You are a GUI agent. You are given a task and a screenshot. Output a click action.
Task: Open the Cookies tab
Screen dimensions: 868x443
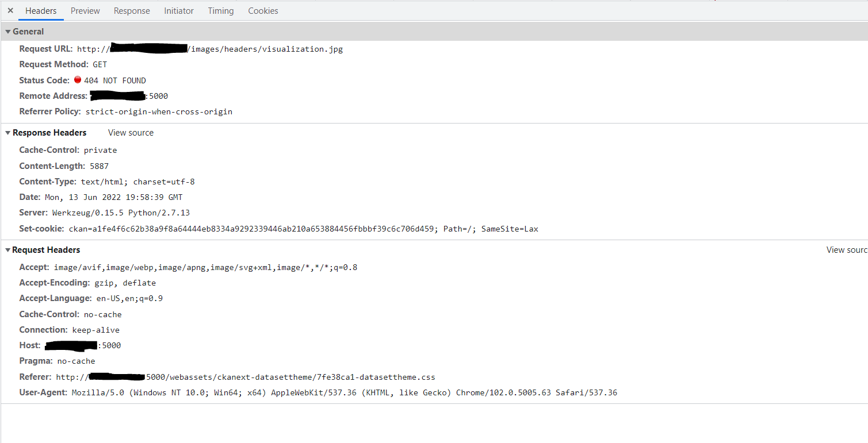click(x=263, y=10)
